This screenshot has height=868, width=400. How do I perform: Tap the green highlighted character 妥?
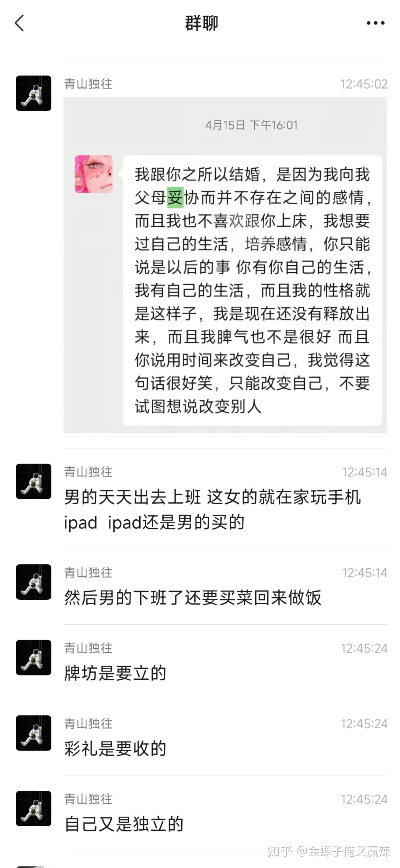[175, 198]
